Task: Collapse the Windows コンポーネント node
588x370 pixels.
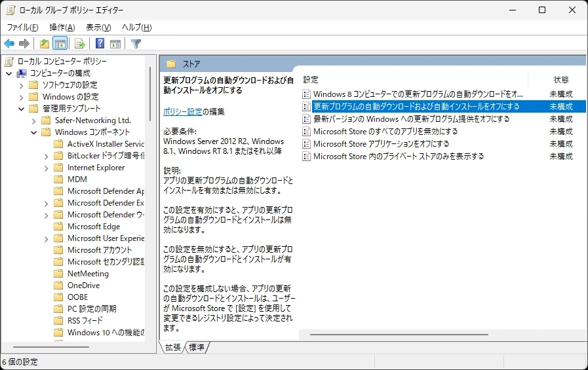Action: 33,132
